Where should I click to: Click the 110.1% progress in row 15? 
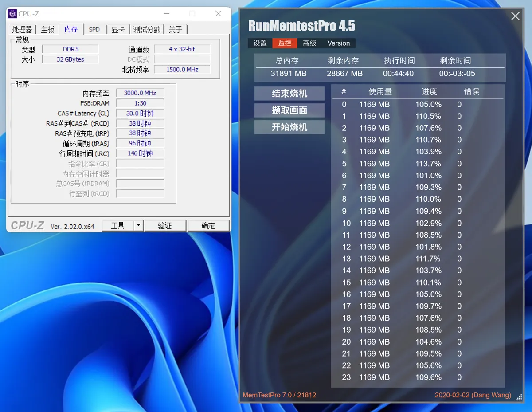pyautogui.click(x=428, y=283)
